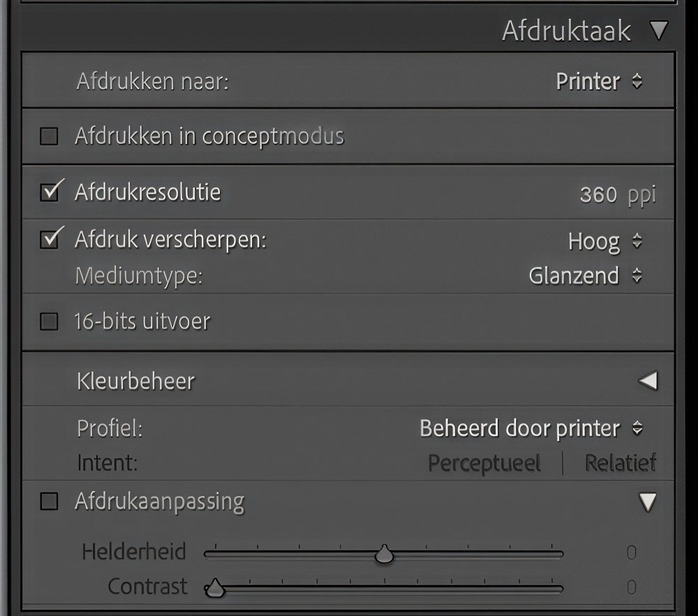Click the Helderheid slider handle
The width and height of the screenshot is (698, 616).
pyautogui.click(x=384, y=555)
